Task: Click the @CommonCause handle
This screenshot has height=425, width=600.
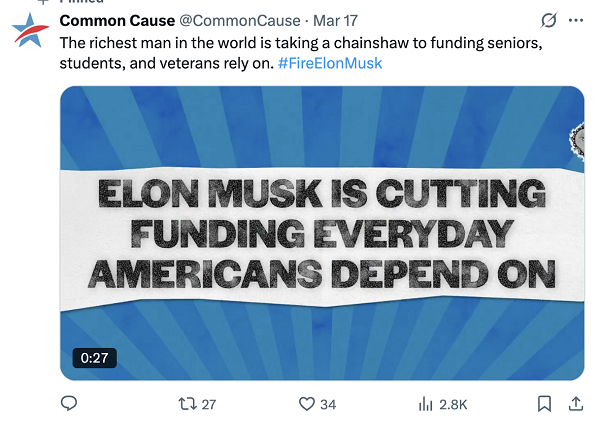Action: pos(238,21)
